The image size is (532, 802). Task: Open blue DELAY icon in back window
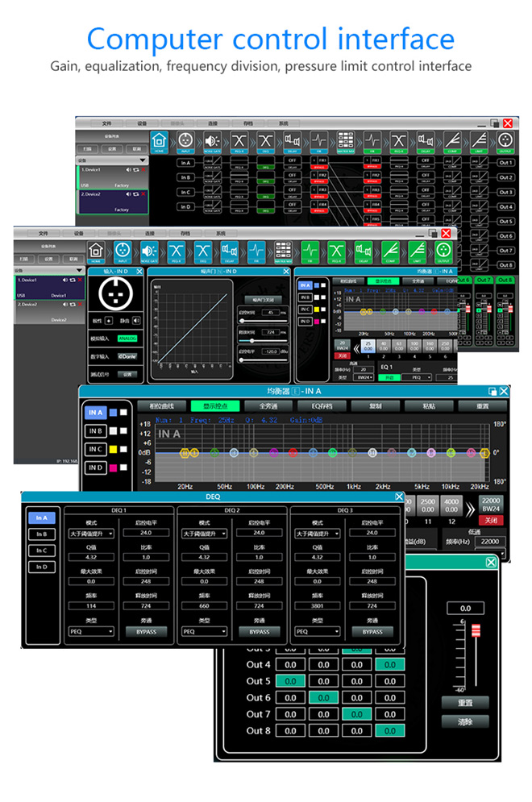coord(292,141)
